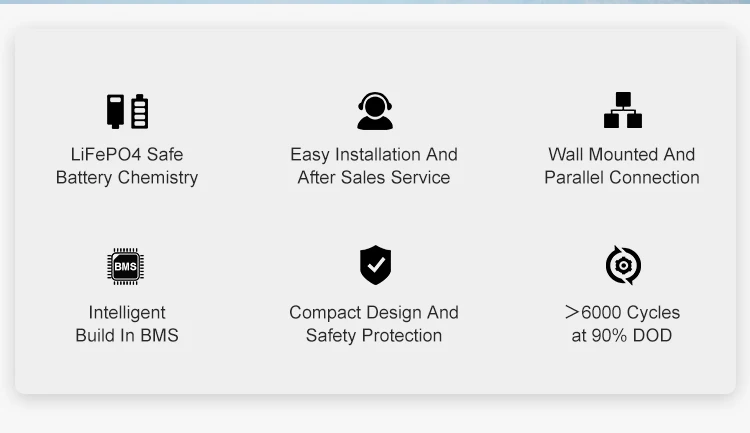Click the shield checkmark safety icon
The height and width of the screenshot is (433, 750).
point(375,265)
